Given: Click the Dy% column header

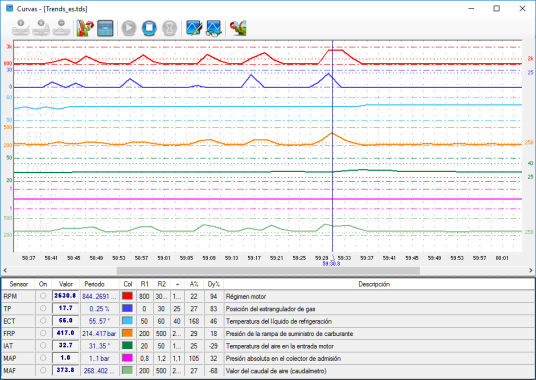Looking at the screenshot, I should (214, 284).
